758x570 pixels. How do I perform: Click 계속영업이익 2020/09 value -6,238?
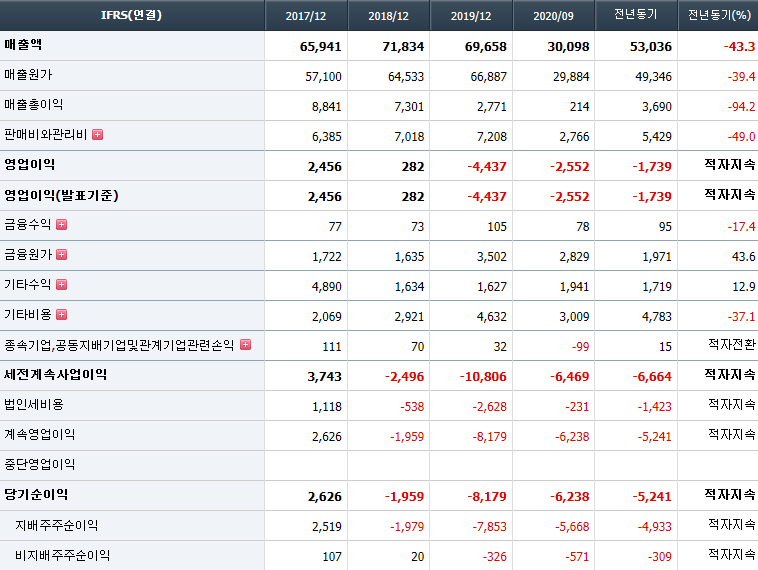pyautogui.click(x=572, y=437)
